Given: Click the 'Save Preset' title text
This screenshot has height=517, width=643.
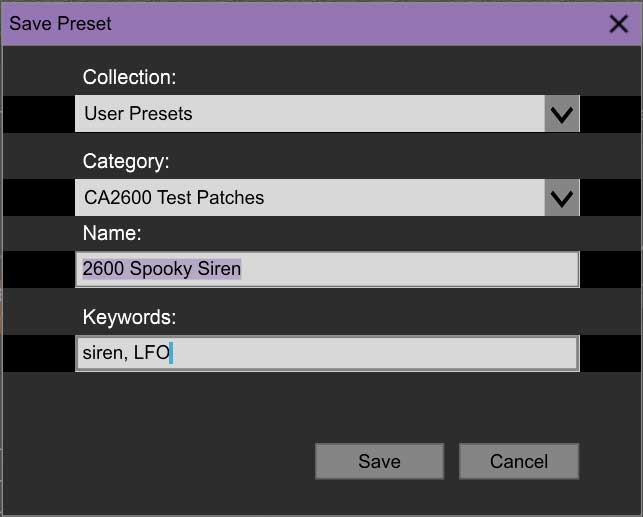Looking at the screenshot, I should pyautogui.click(x=60, y=24).
